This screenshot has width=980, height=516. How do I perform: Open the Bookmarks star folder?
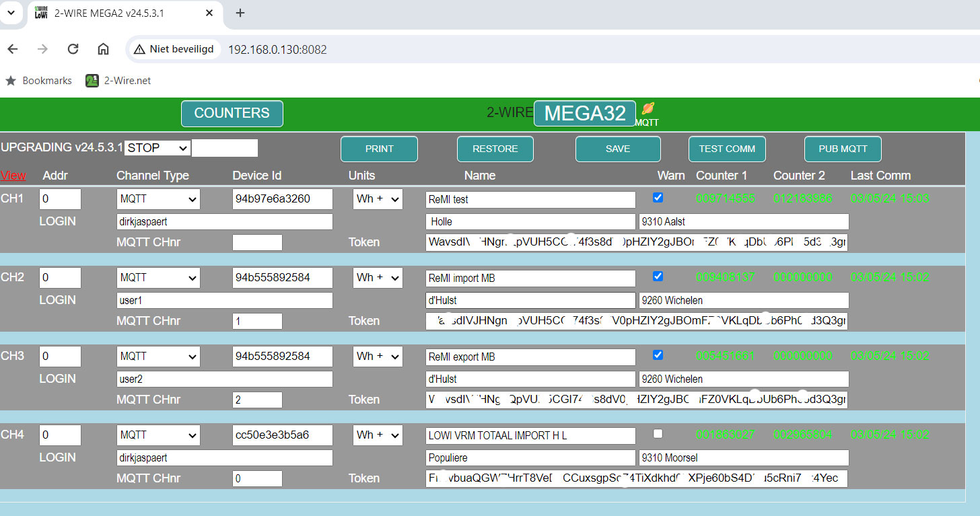(11, 81)
